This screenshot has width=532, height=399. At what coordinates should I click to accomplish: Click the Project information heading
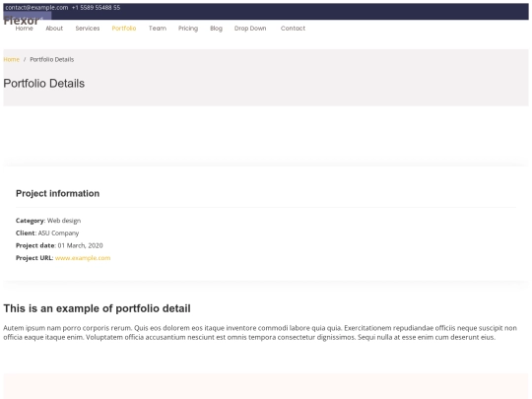[x=58, y=193]
